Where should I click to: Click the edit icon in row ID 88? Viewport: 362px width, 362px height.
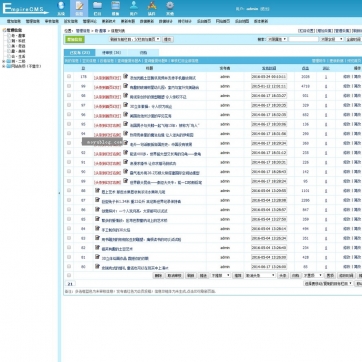tap(97, 190)
